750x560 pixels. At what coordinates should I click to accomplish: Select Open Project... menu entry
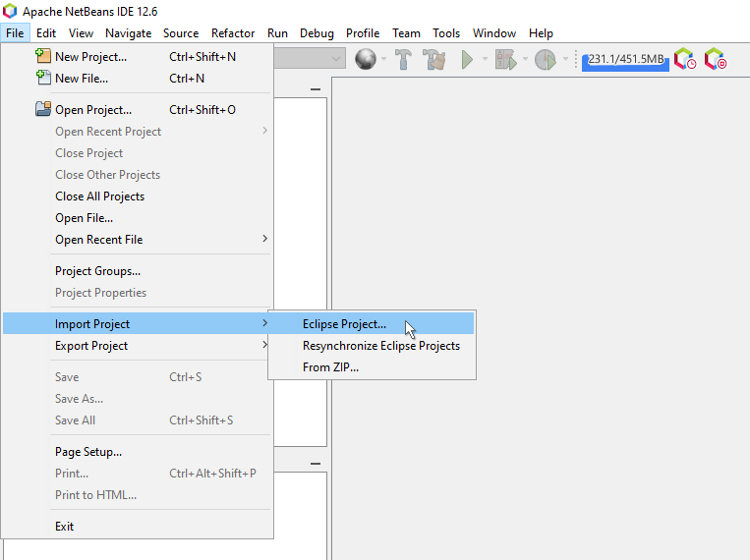point(138,109)
